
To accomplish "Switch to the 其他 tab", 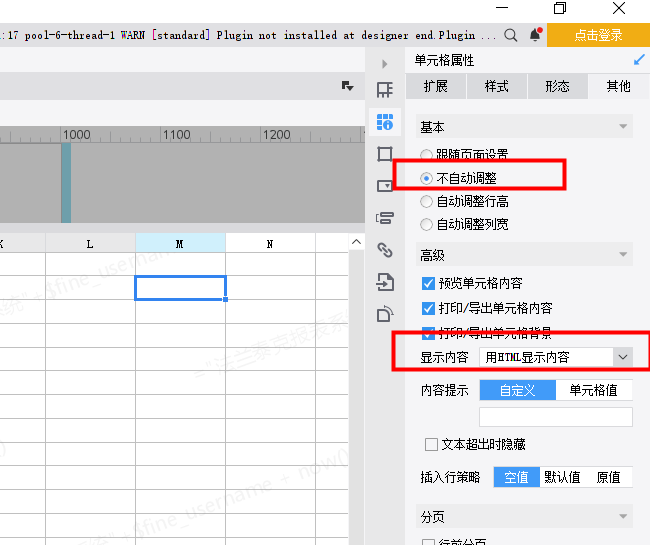I will click(x=618, y=87).
